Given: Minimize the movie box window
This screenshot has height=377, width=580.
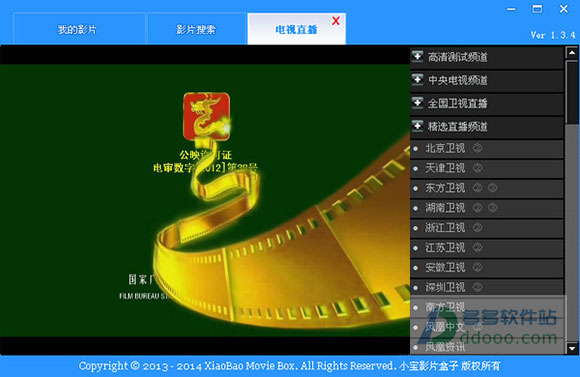Looking at the screenshot, I should (511, 9).
